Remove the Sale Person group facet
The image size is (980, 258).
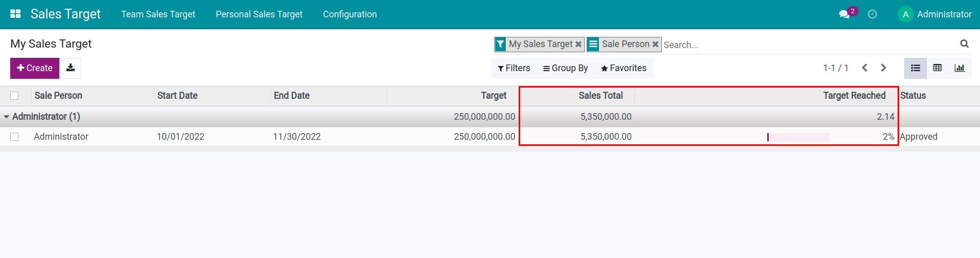(x=655, y=45)
